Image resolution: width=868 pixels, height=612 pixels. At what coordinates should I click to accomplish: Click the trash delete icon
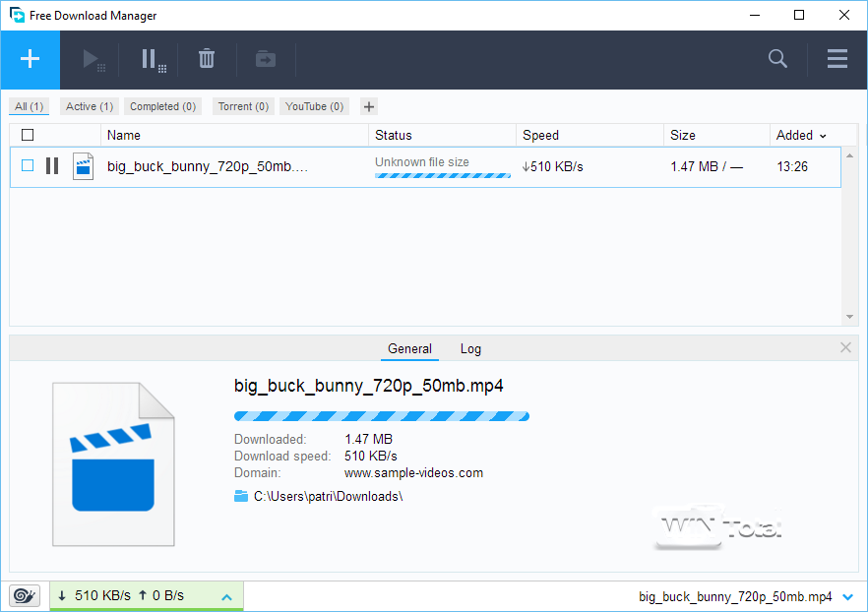[207, 59]
